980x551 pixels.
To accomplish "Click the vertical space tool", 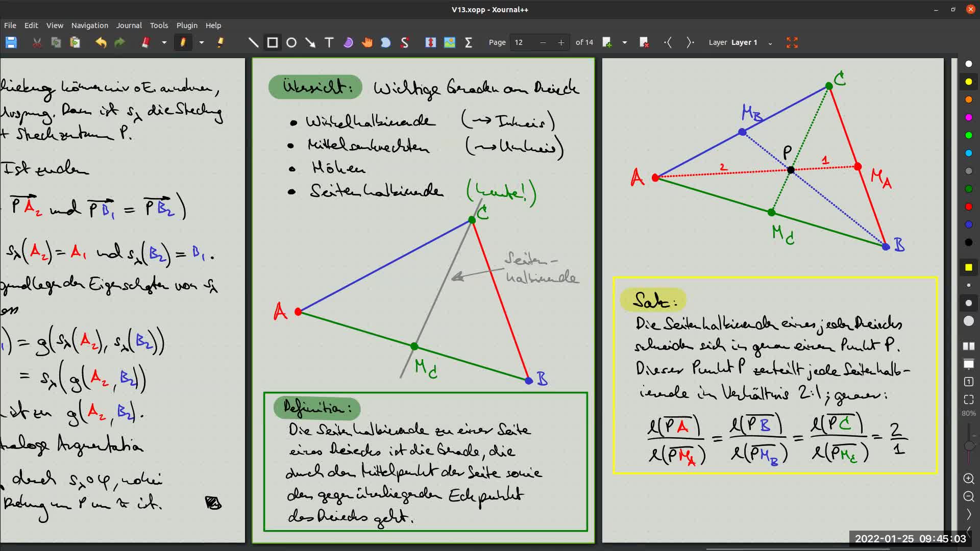I will coord(430,43).
